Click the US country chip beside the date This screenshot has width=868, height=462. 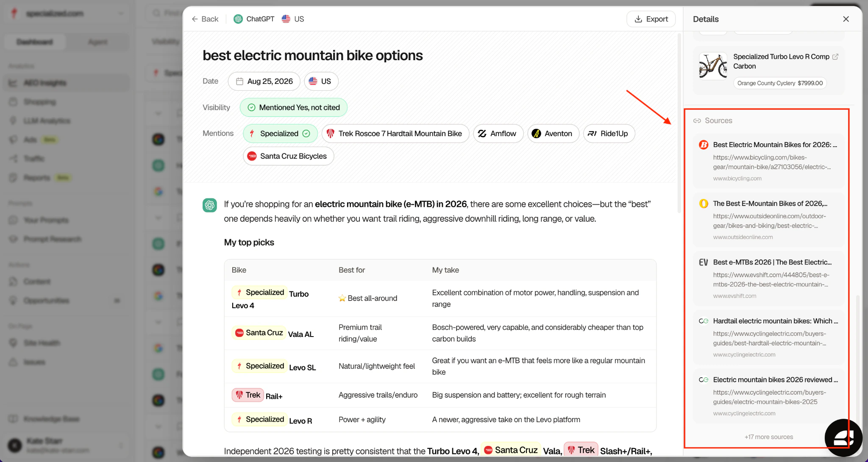pyautogui.click(x=321, y=81)
